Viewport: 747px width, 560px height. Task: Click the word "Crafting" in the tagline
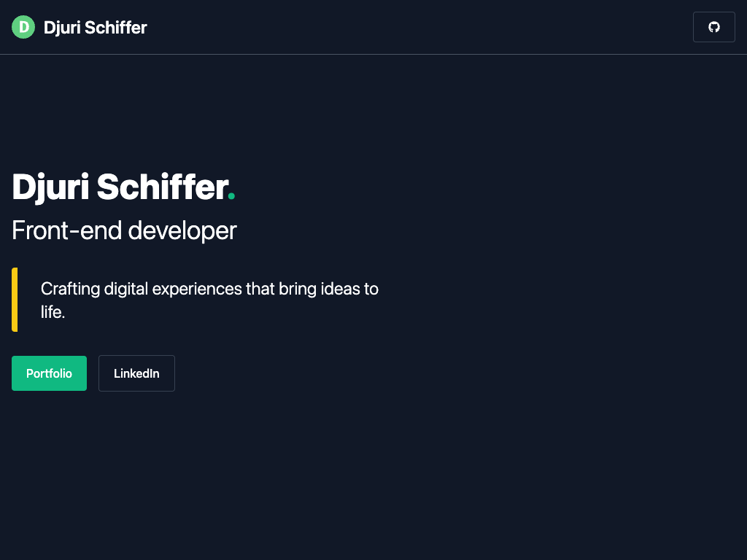coord(70,289)
